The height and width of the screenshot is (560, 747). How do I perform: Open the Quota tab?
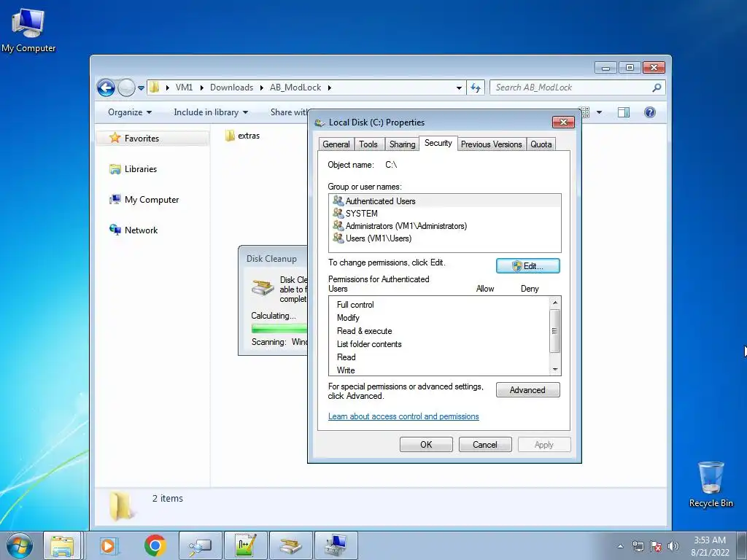coord(541,144)
